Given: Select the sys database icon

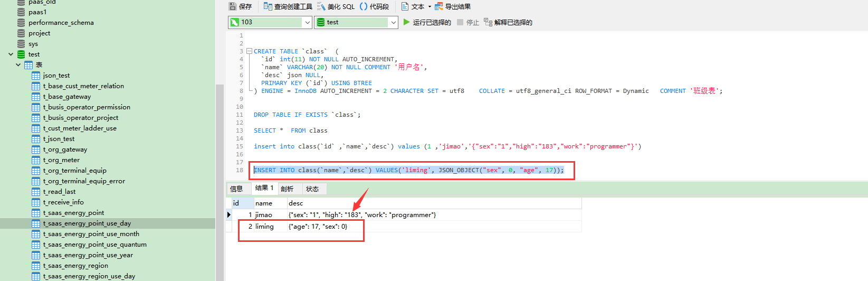Looking at the screenshot, I should point(21,44).
